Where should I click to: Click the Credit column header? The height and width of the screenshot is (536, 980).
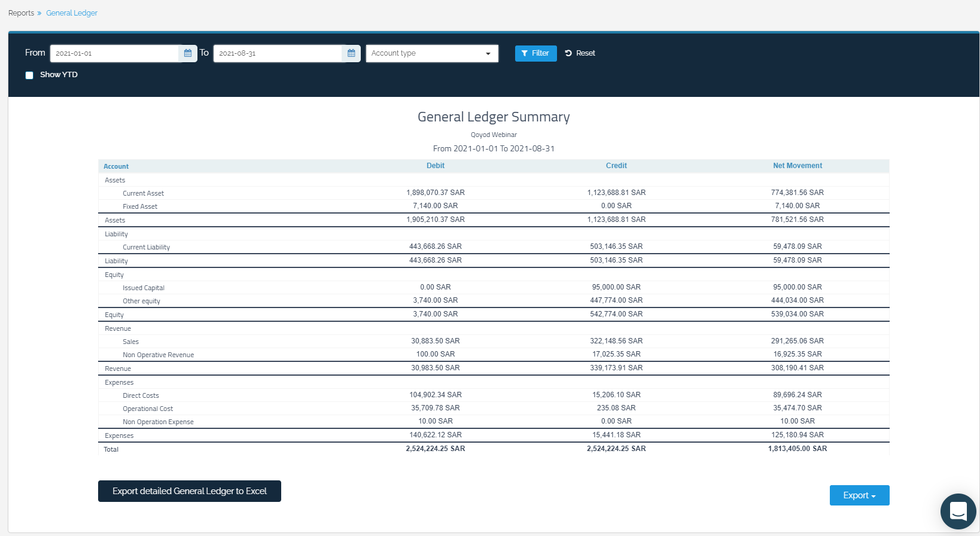coord(616,166)
